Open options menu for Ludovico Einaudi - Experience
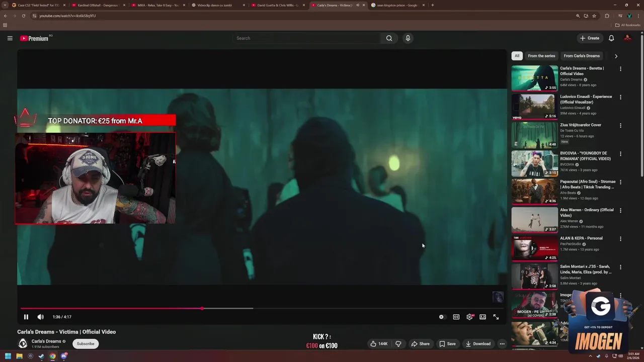The height and width of the screenshot is (362, 644). (620, 97)
